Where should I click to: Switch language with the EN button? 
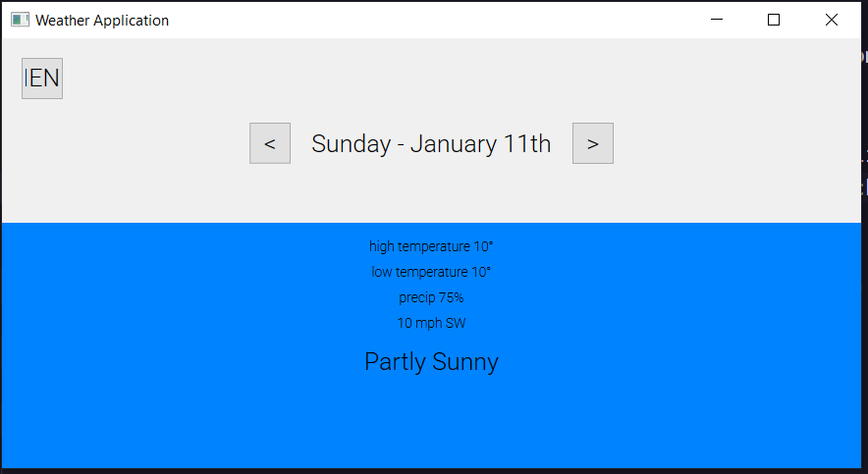point(42,79)
